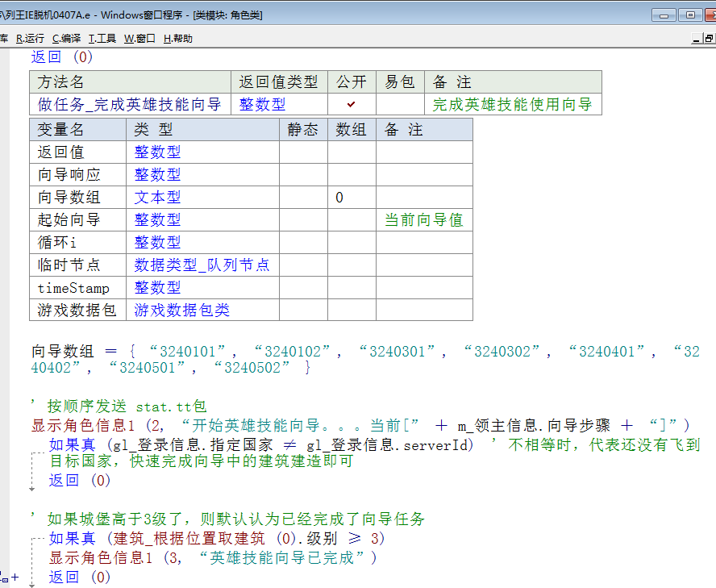
Task: Open the R.运行 menu
Action: coord(30,38)
